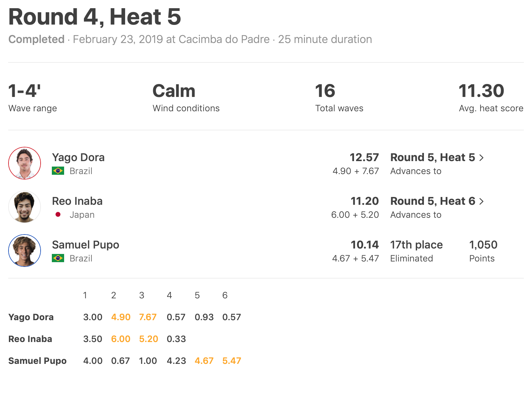Open the Round 5, Heat 6 link
Image resolution: width=532 pixels, height=398 pixels.
[x=432, y=201]
